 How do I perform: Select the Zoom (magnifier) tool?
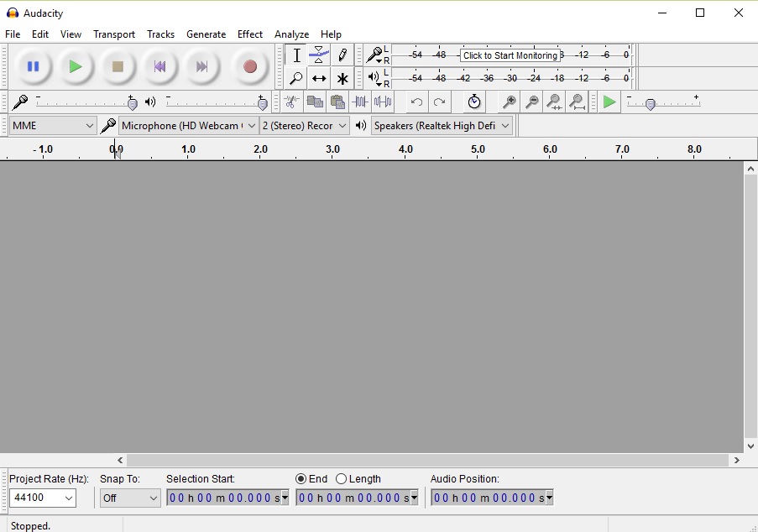[x=296, y=78]
